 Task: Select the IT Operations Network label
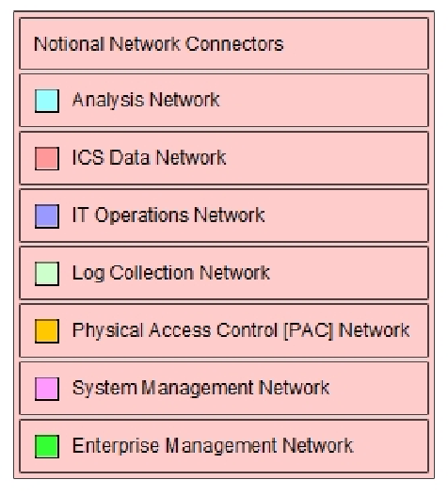coord(168,216)
